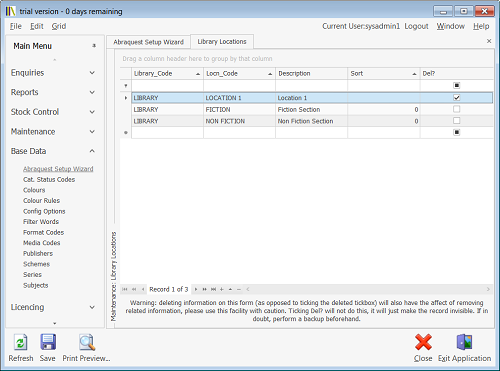Click the new row asterisk indicator

point(126,132)
